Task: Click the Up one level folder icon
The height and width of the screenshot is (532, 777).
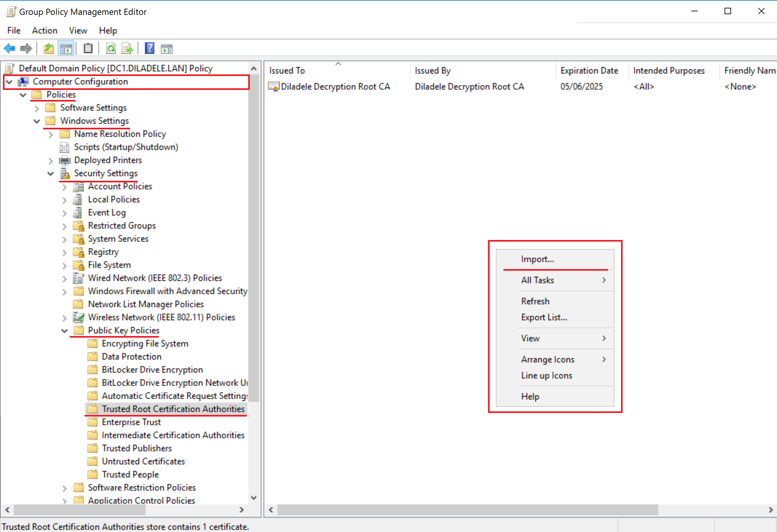Action: click(x=49, y=49)
